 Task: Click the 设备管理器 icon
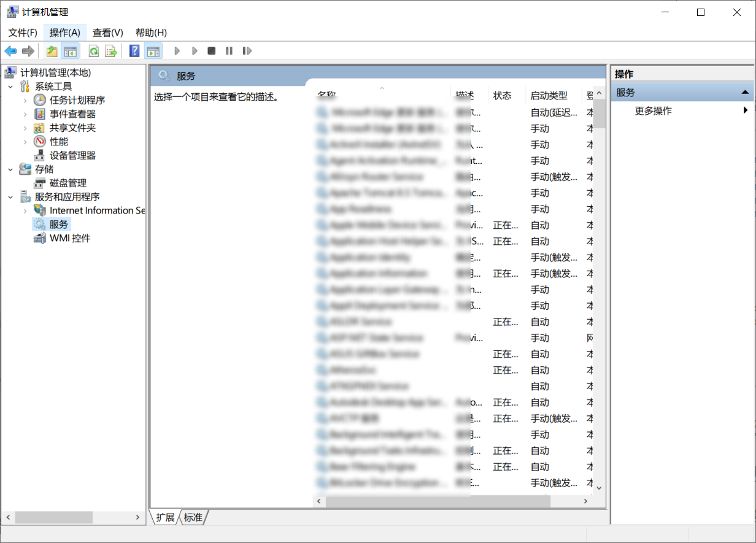(40, 155)
